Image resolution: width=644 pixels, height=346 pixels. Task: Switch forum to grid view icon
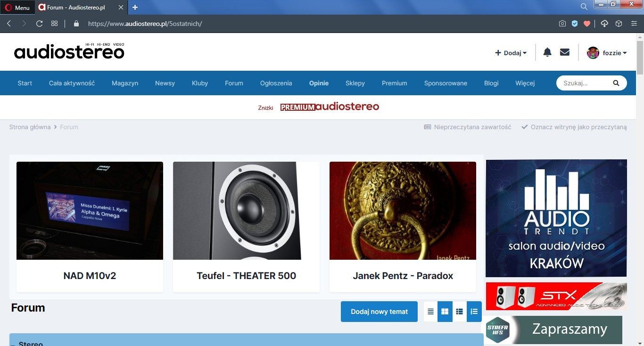click(445, 312)
